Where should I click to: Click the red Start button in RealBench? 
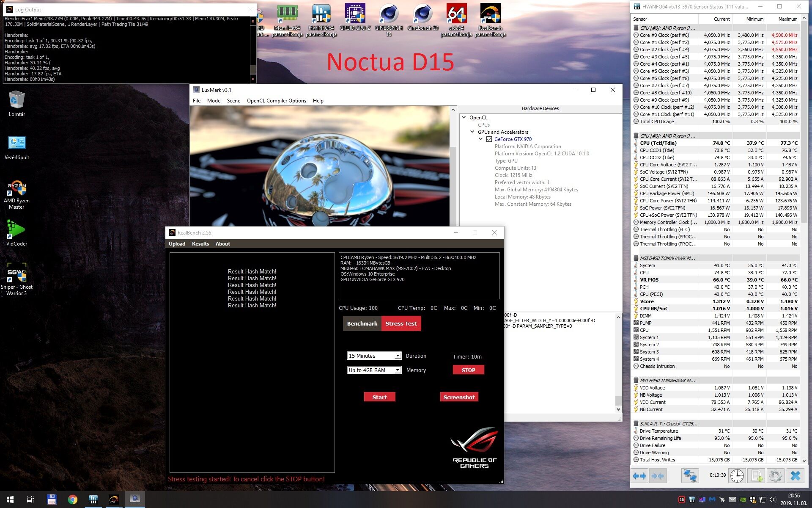click(x=379, y=397)
